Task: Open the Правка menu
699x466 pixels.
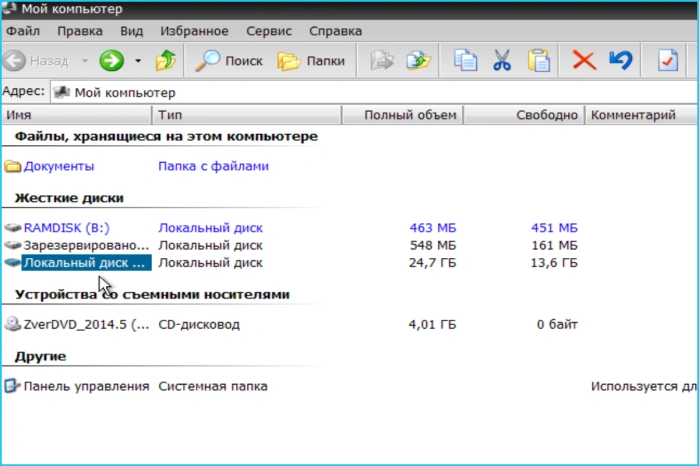Action: pyautogui.click(x=80, y=31)
